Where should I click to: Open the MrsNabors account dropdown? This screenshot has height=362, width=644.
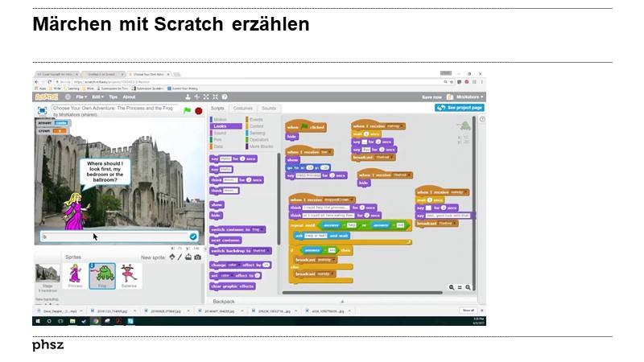[470, 97]
